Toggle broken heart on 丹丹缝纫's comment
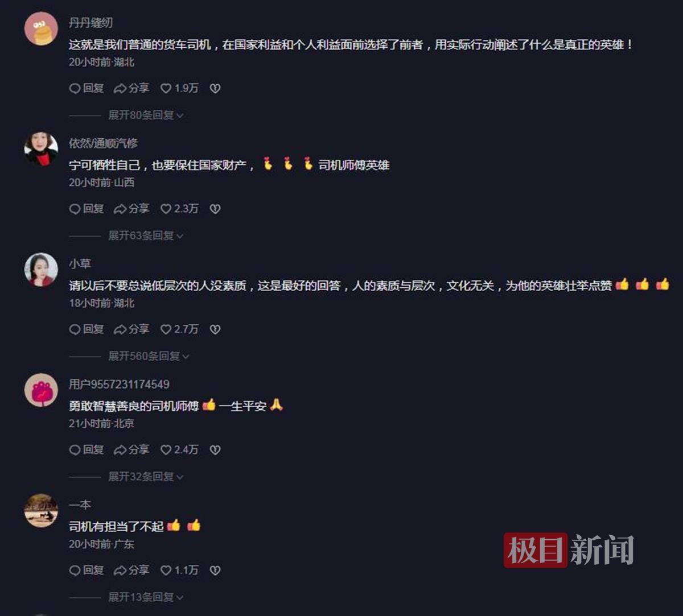The width and height of the screenshot is (683, 616). pyautogui.click(x=215, y=88)
